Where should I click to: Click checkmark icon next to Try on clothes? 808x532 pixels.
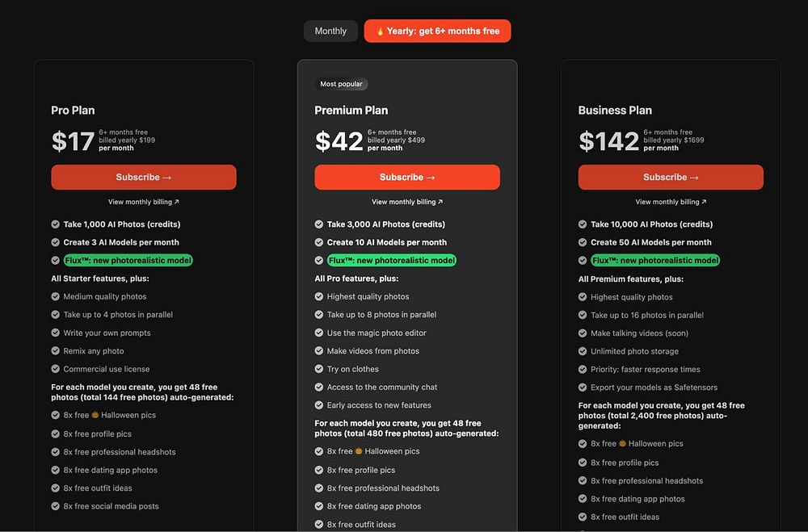(x=319, y=369)
